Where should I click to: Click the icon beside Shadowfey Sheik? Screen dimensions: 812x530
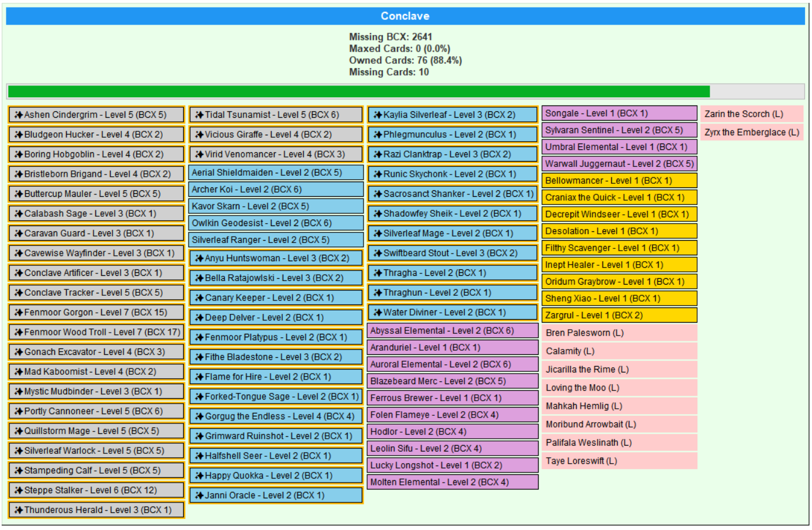378,214
